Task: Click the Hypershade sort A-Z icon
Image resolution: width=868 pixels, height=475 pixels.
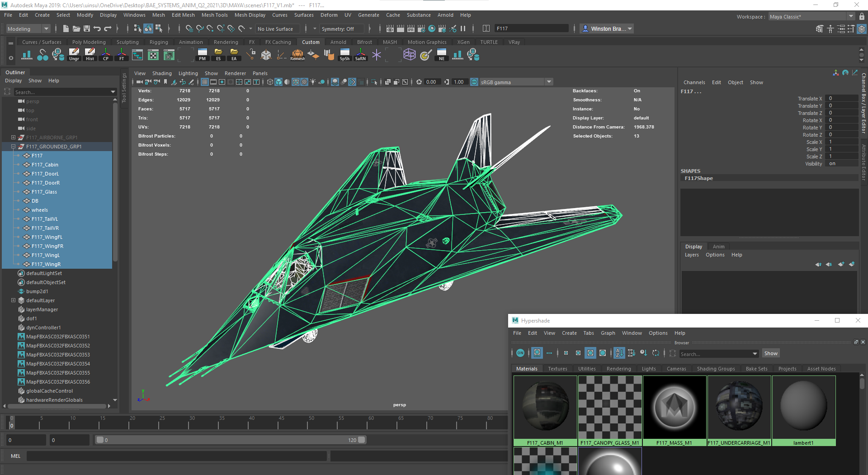Action: click(x=619, y=353)
